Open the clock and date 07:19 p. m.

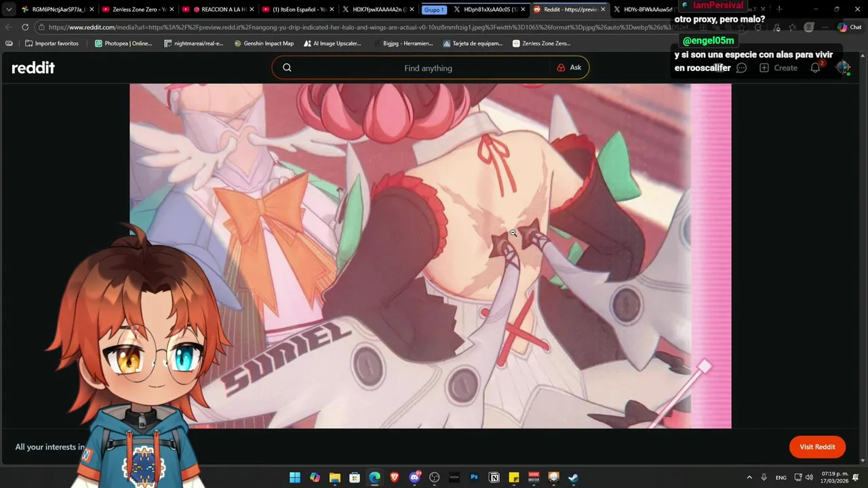tap(835, 477)
